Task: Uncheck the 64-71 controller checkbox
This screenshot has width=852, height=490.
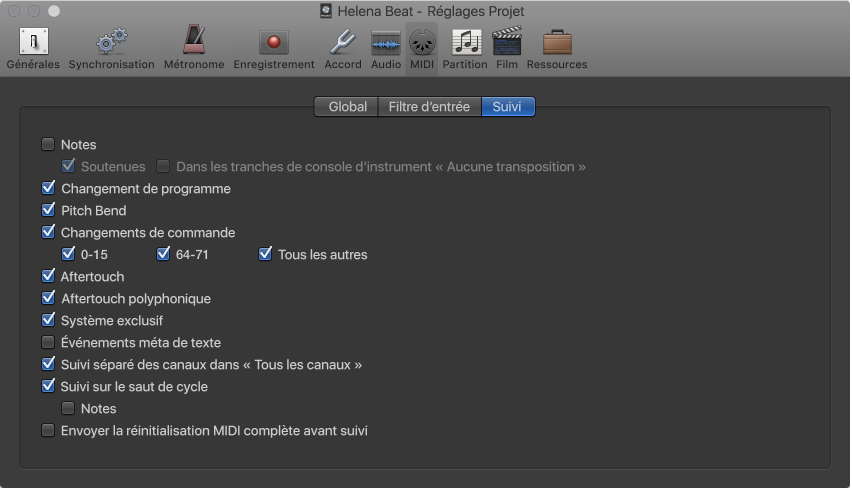Action: coord(163,254)
